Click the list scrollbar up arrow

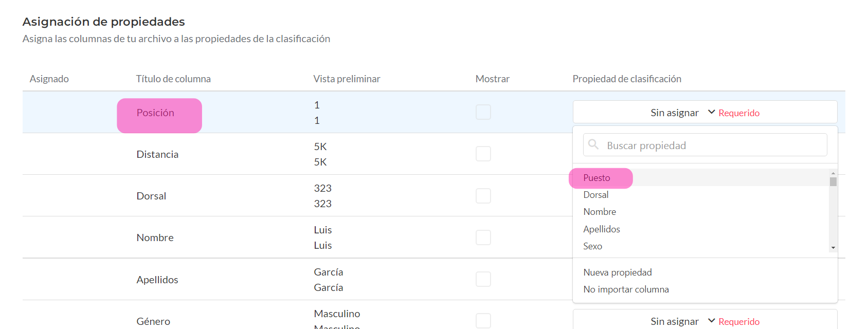click(833, 173)
